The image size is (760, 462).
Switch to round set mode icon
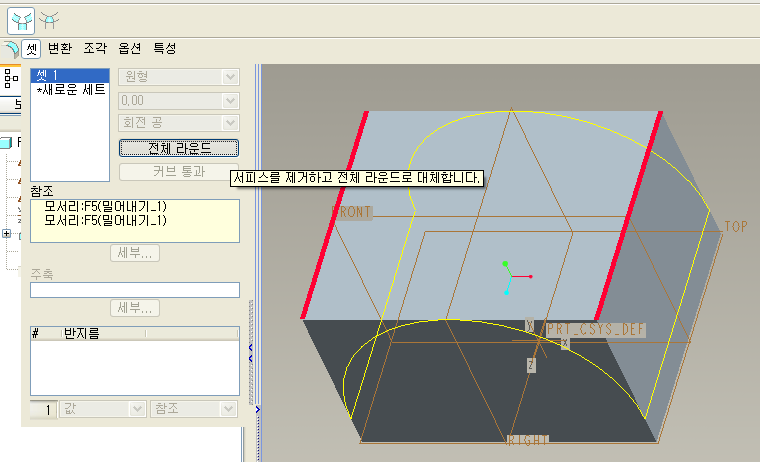coord(23,19)
